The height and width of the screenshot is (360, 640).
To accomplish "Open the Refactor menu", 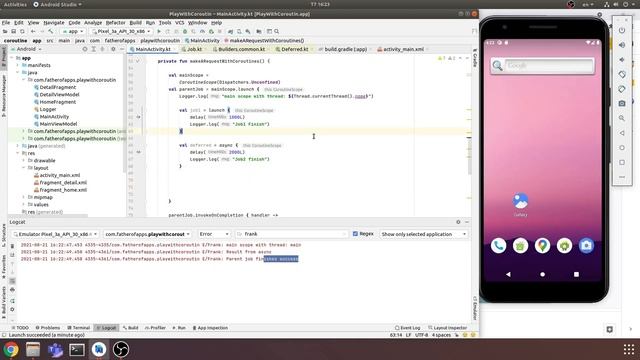I will click(116, 23).
